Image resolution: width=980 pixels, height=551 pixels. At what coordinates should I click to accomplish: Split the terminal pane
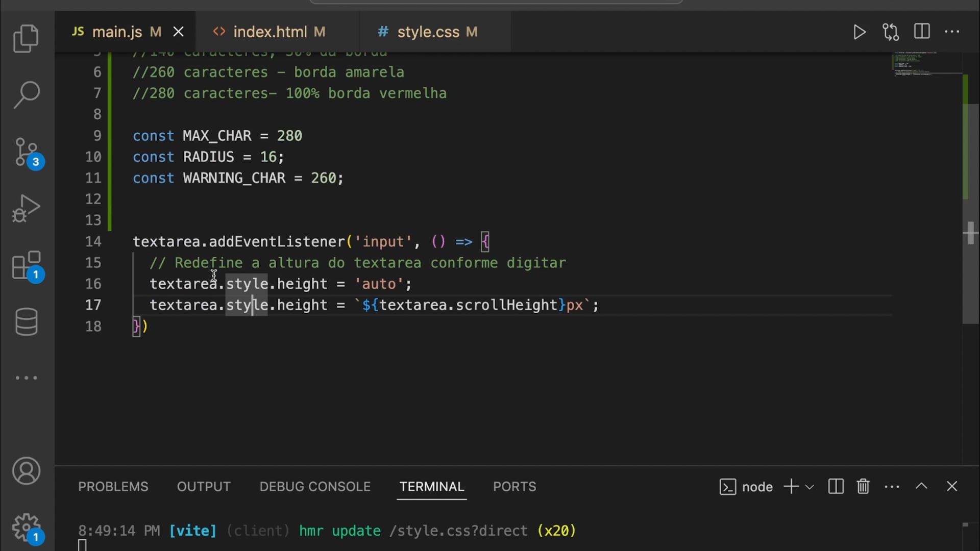click(x=836, y=486)
